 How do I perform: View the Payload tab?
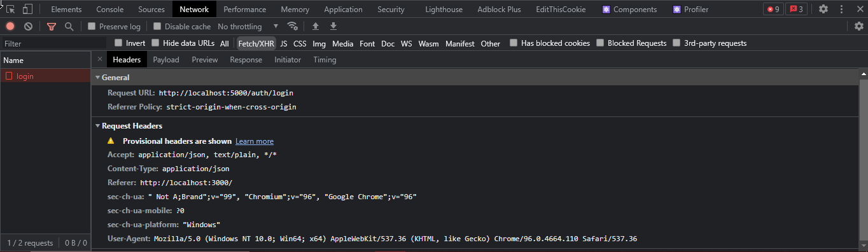pyautogui.click(x=166, y=60)
